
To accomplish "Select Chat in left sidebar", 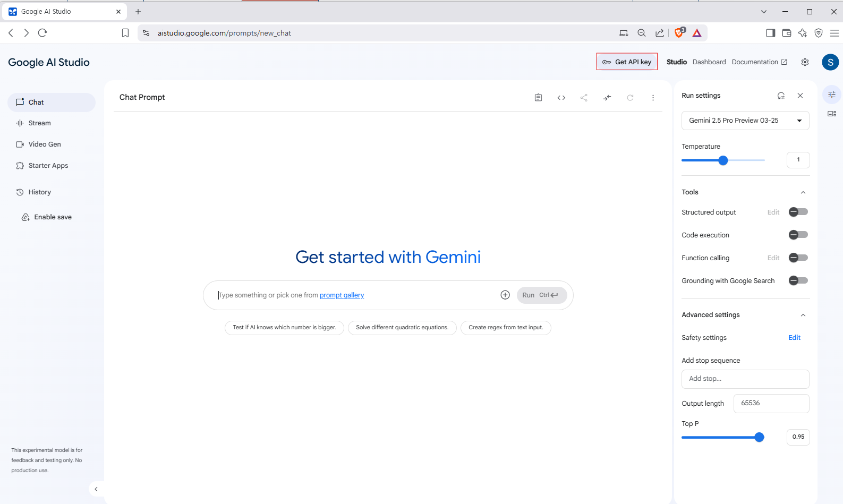I will (52, 102).
